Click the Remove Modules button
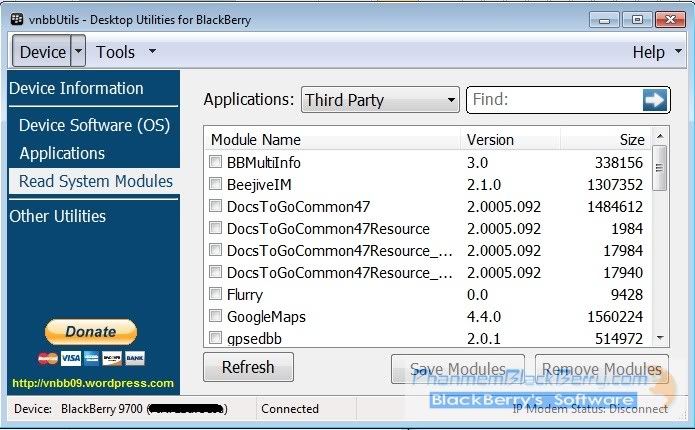Image resolution: width=695 pixels, height=430 pixels. coord(601,369)
